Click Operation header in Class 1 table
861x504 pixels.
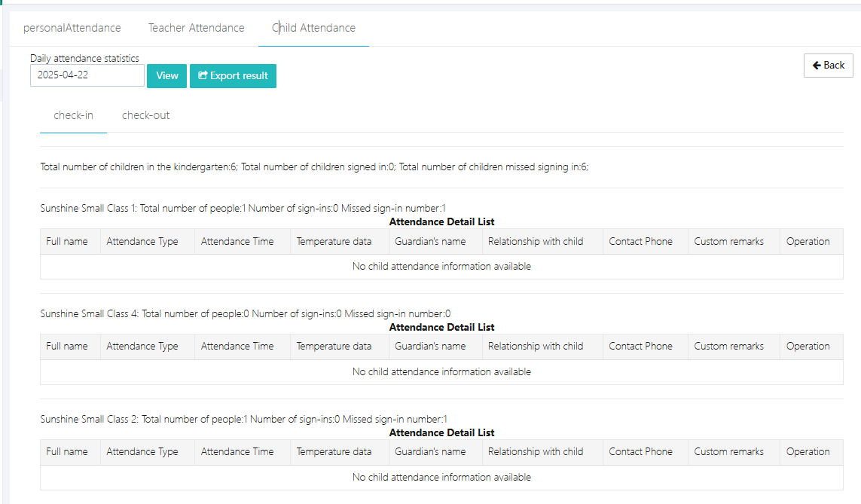point(808,242)
